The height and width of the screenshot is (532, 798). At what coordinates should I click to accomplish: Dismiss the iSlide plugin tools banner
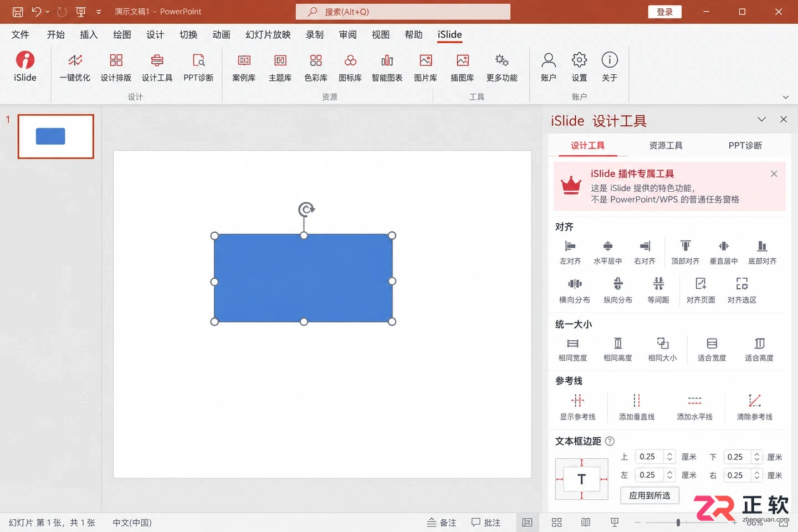(774, 174)
